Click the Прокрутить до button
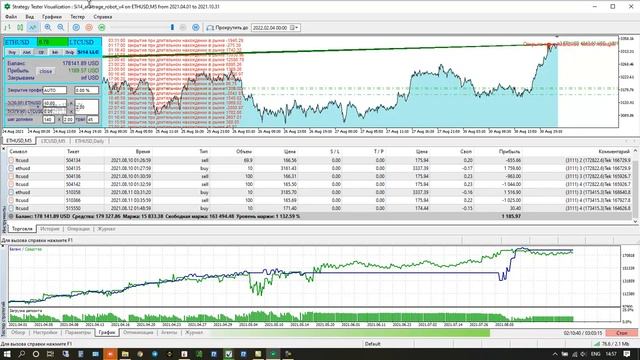This screenshot has height=360, width=640. pyautogui.click(x=227, y=28)
